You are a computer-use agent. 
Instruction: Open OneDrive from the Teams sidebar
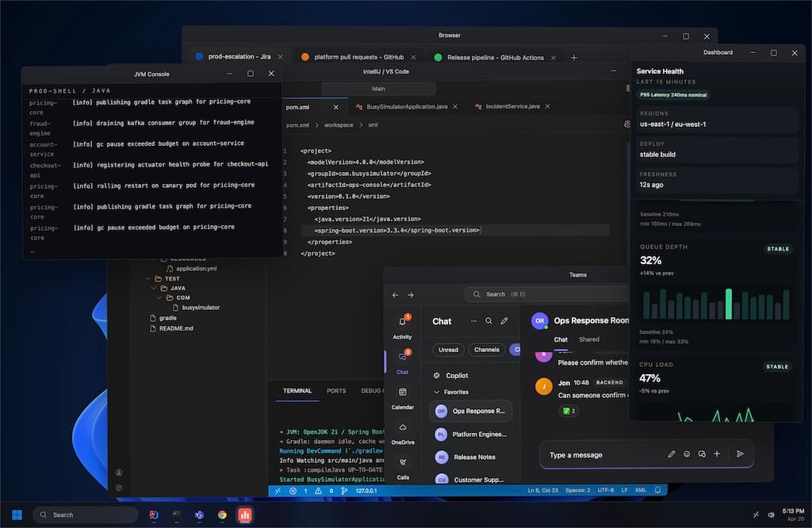403,428
